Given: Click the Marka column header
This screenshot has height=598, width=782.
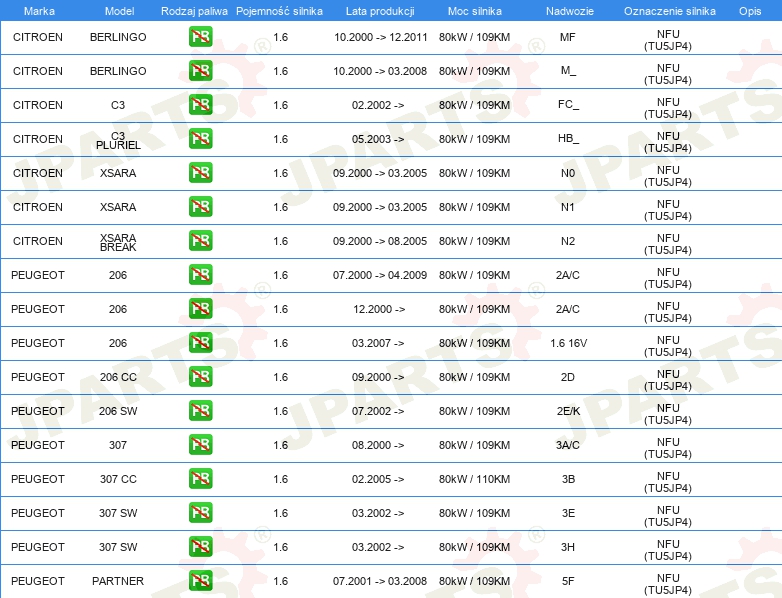Looking at the screenshot, I should pos(39,11).
